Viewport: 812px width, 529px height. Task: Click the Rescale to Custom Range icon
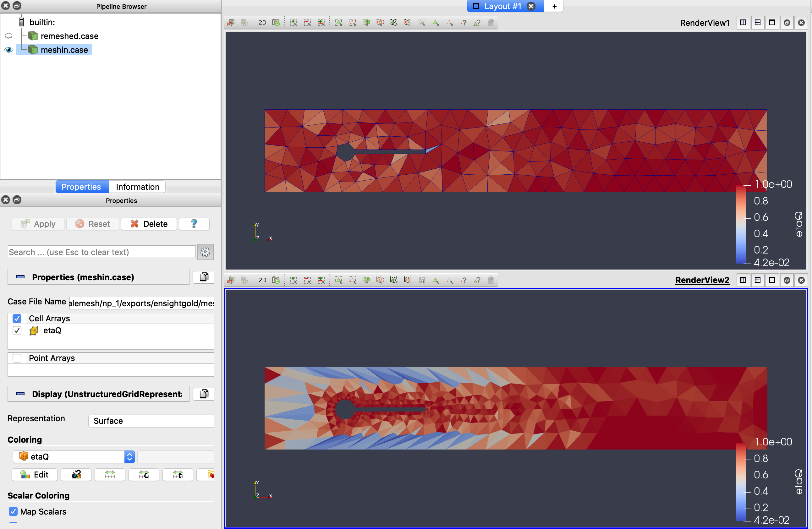pyautogui.click(x=144, y=474)
